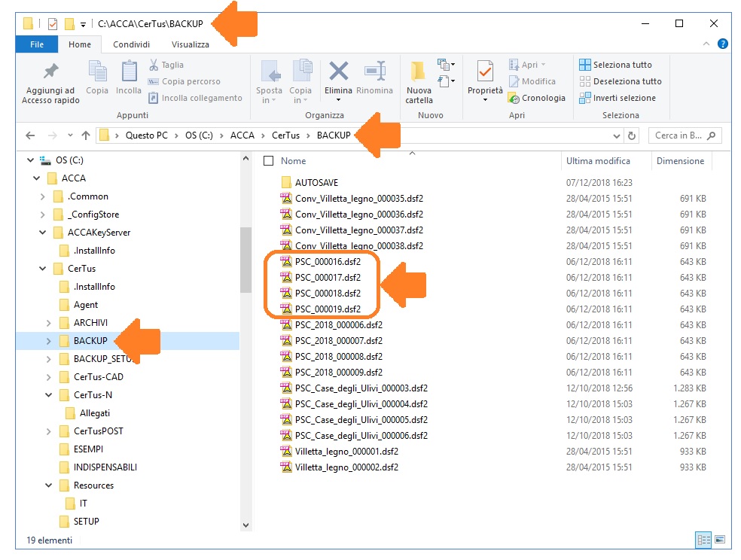Screen dimensions: 741x560
Task: Switch to large thumbnails view icon
Action: click(719, 540)
